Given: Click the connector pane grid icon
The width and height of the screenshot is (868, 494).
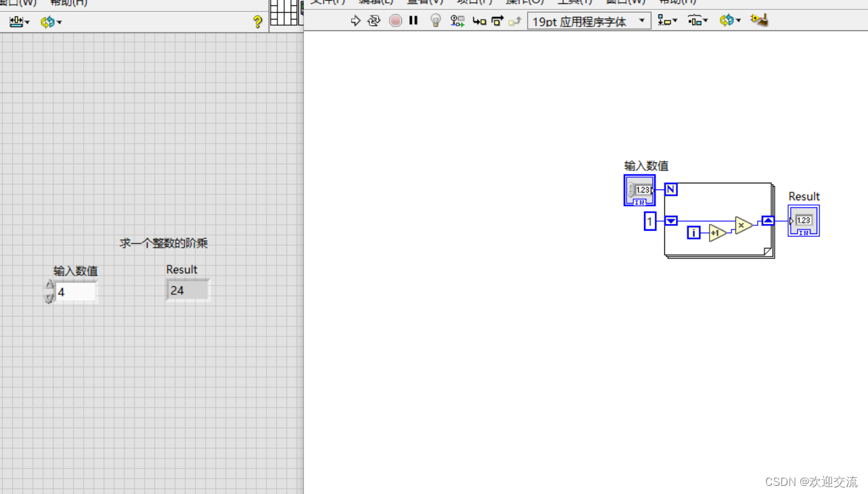Looking at the screenshot, I should click(x=284, y=12).
